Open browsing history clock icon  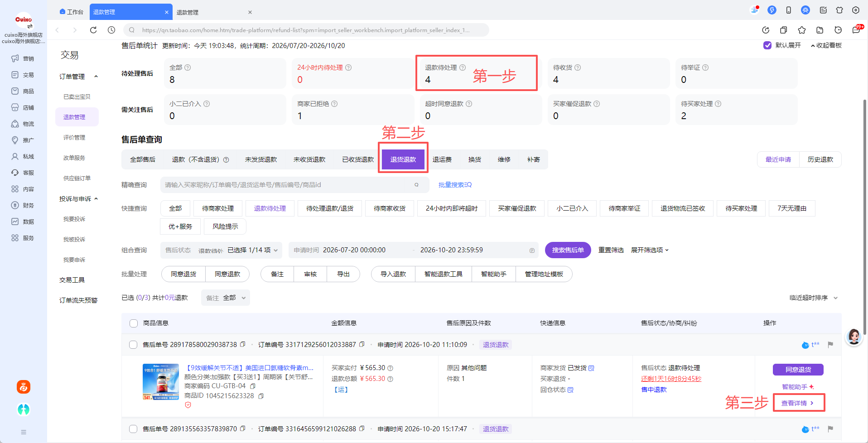111,30
